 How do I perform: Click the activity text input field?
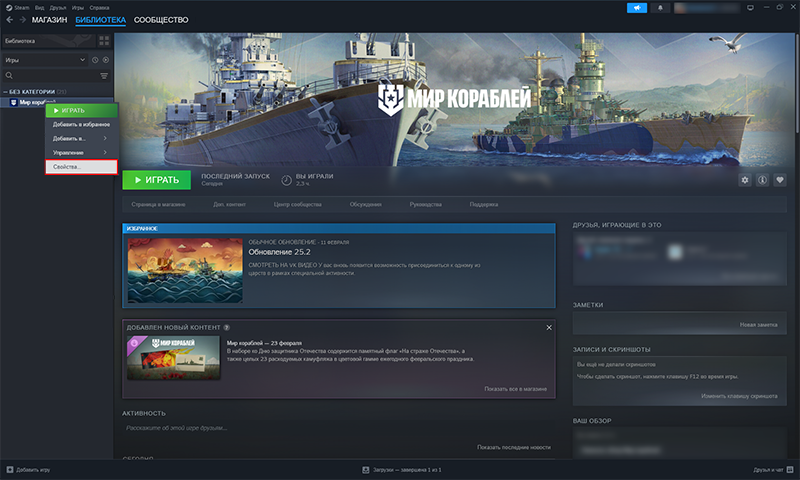[337, 428]
